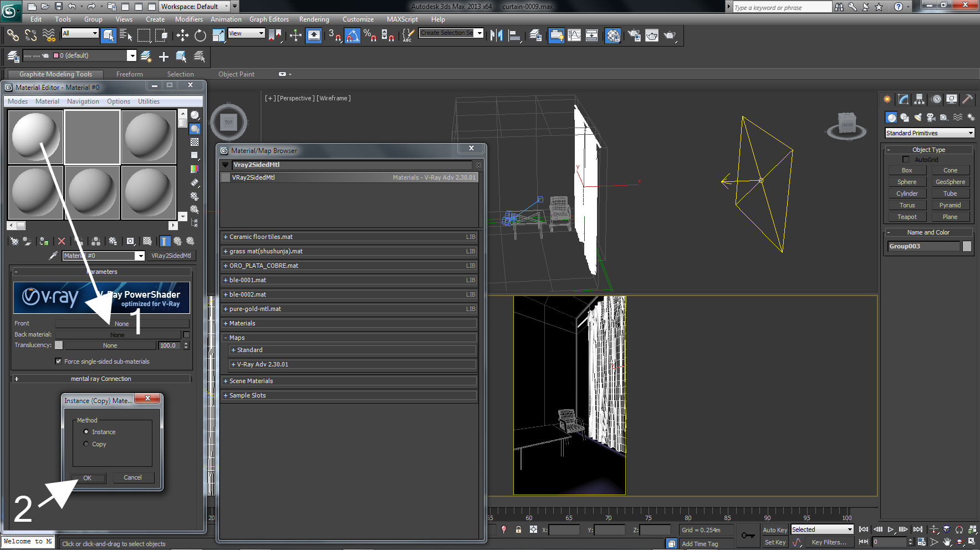The width and height of the screenshot is (980, 550).
Task: Expand the Scene Materials group
Action: point(226,381)
